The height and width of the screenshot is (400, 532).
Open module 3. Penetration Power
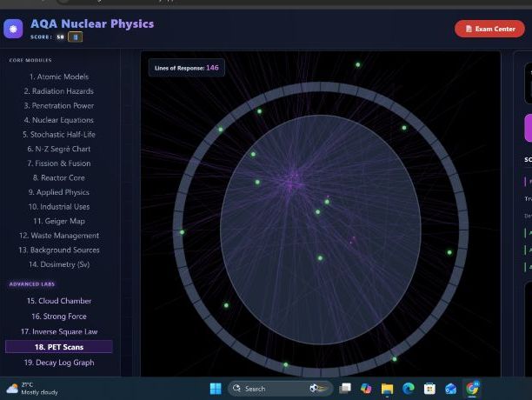pyautogui.click(x=59, y=106)
